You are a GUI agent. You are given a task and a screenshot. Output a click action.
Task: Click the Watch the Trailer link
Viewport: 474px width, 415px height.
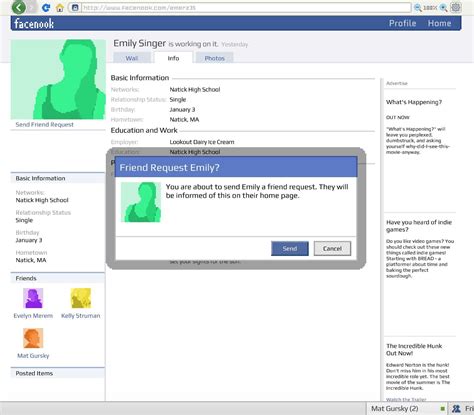(406, 399)
